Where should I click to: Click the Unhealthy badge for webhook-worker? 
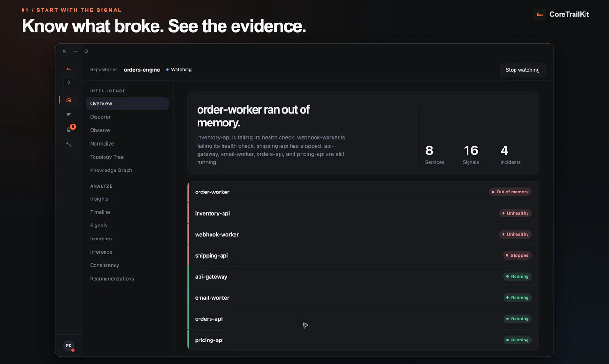[515, 234]
